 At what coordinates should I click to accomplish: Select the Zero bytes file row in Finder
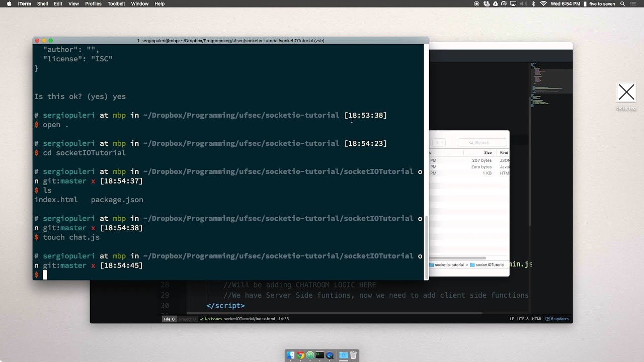(469, 166)
